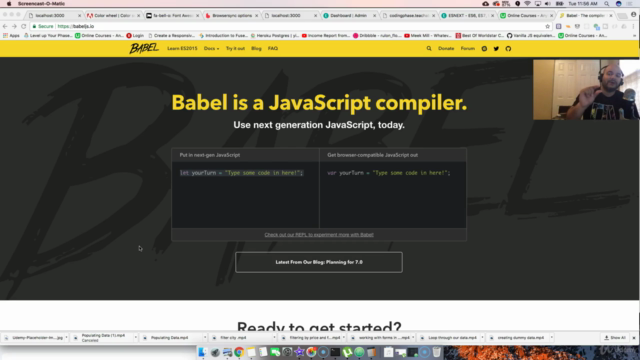The image size is (640, 360).
Task: Go forward with the browser forward arrow
Action: [14, 26]
